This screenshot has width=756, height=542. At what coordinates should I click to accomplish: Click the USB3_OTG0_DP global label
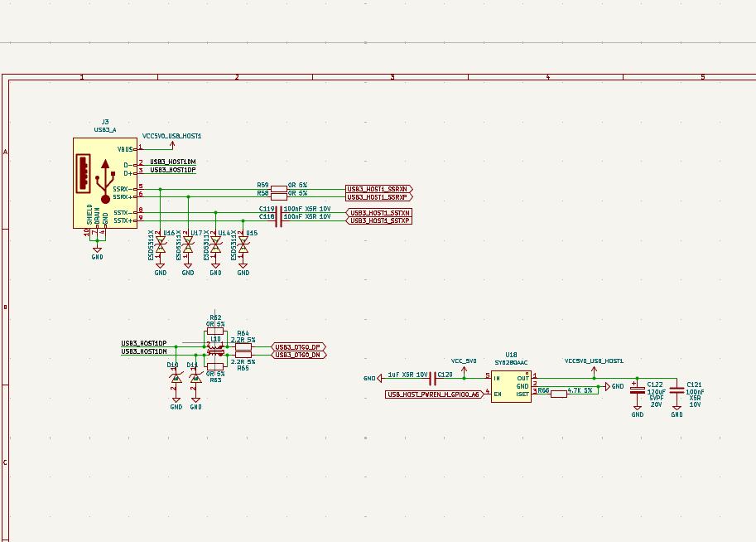tap(300, 346)
